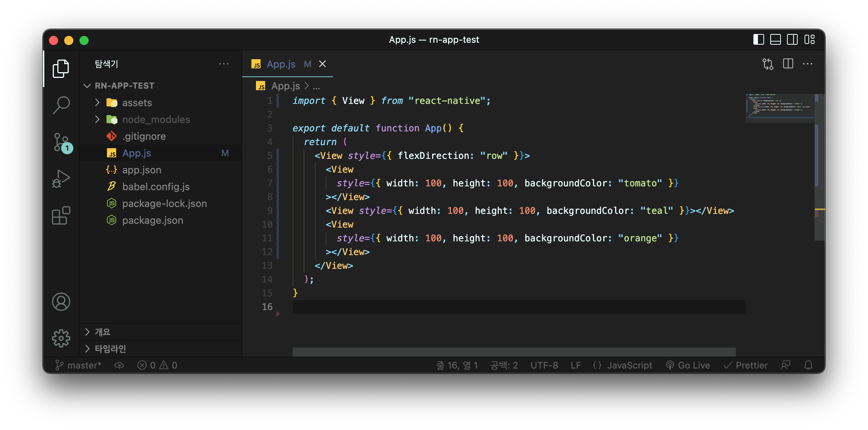
Task: Click Go Live in the status bar
Action: (688, 365)
